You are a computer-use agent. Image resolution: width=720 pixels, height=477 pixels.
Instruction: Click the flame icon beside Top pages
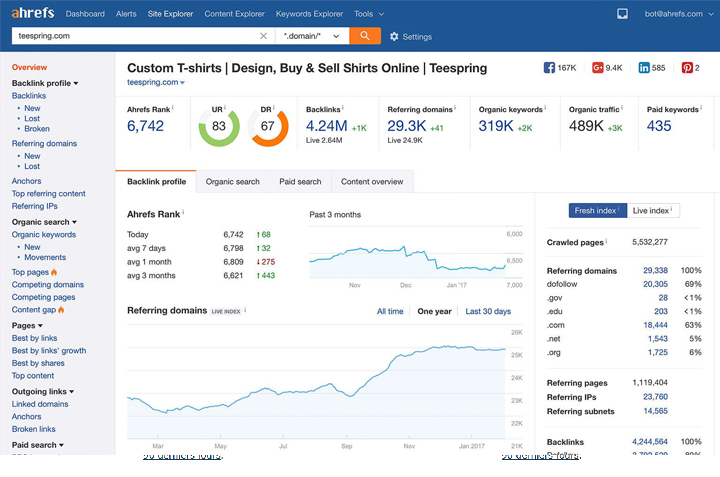pos(54,272)
